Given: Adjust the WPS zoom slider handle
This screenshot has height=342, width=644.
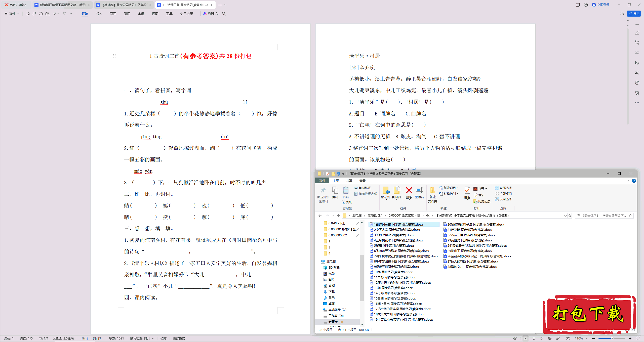Looking at the screenshot, I should (x=612, y=338).
